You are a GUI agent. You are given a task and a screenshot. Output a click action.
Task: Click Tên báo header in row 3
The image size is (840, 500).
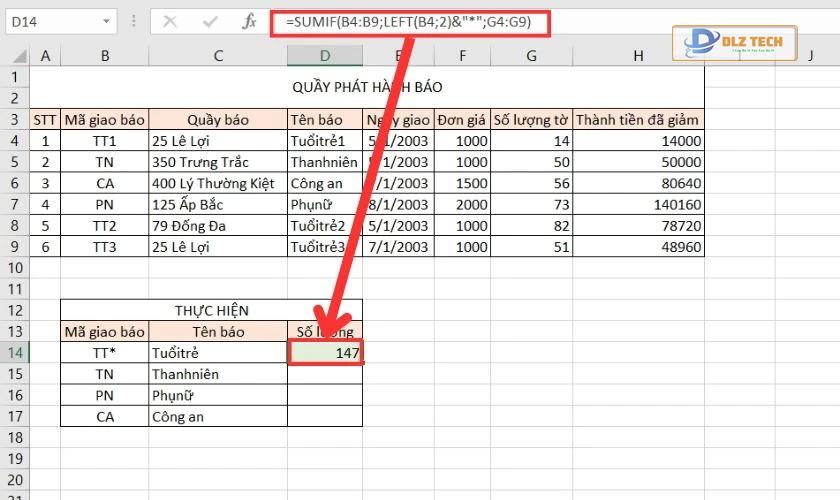coord(325,120)
